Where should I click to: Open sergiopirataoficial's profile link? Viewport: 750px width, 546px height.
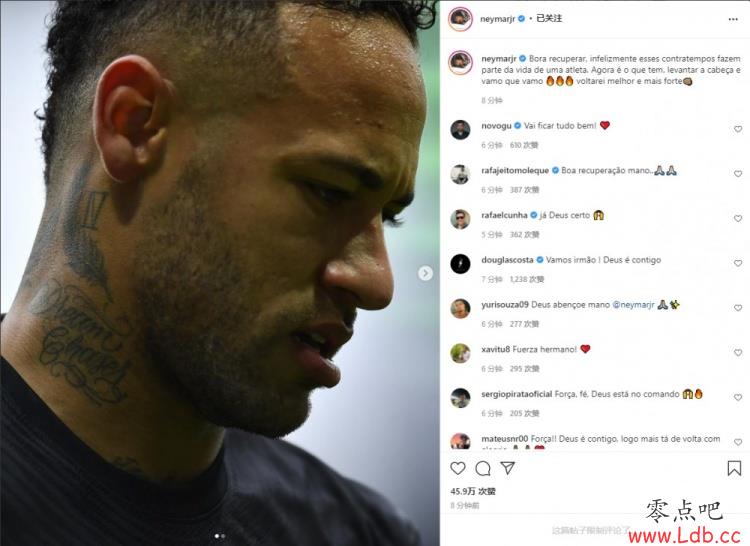tap(517, 394)
